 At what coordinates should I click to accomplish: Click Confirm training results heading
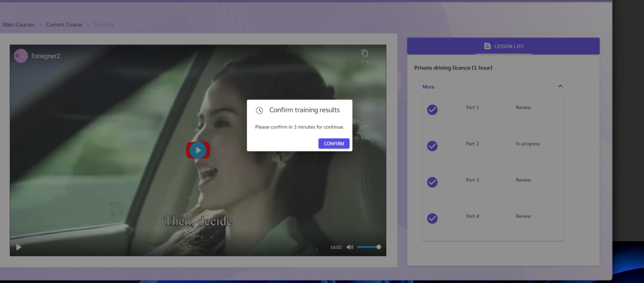[304, 110]
